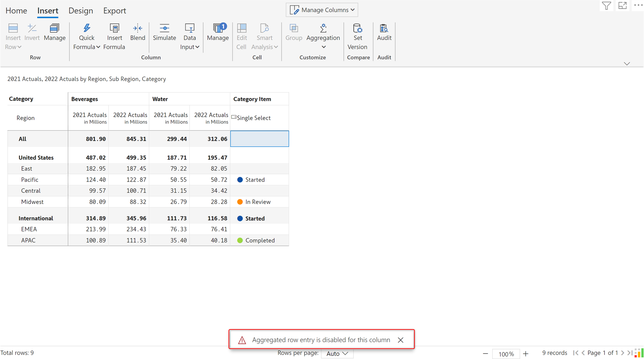Select the Midwest In Review status cell
Viewport: 644px width, 359px height.
tap(259, 202)
